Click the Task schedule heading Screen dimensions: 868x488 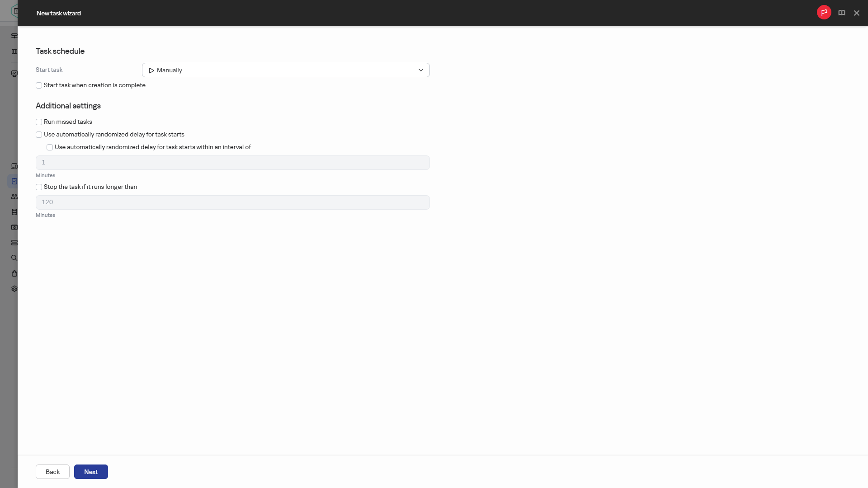coord(60,51)
